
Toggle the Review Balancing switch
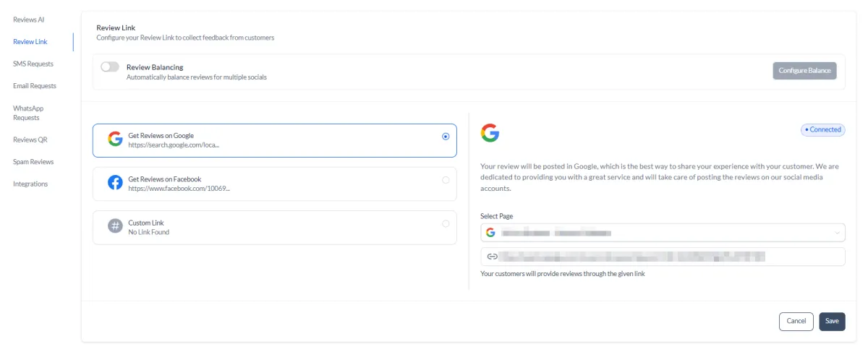(x=110, y=67)
